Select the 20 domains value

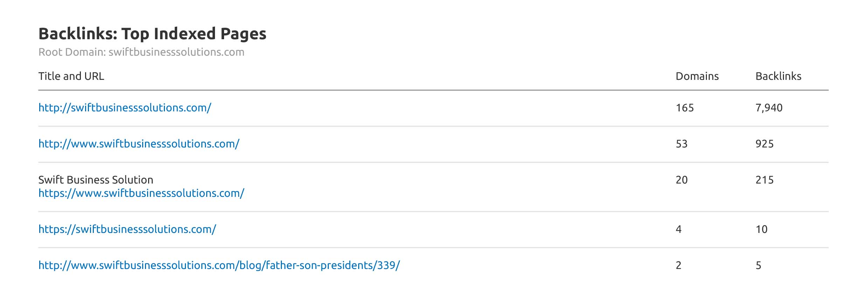(x=681, y=180)
